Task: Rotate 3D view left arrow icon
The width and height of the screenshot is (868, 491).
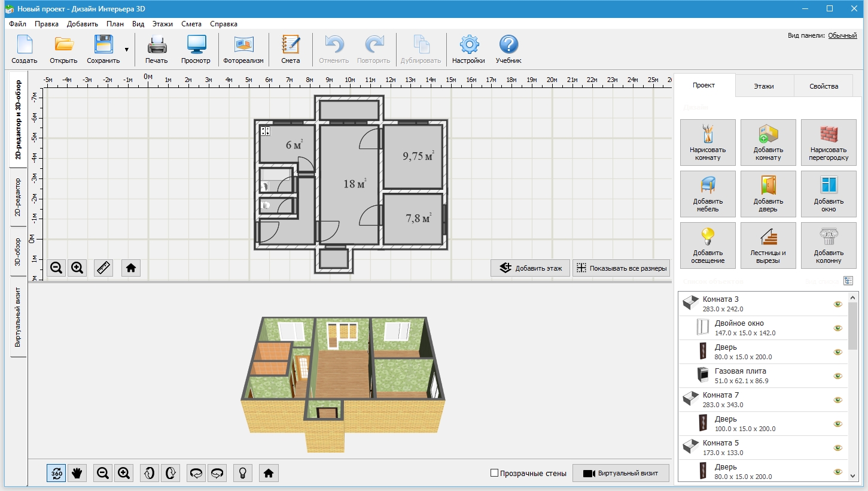Action: point(196,473)
